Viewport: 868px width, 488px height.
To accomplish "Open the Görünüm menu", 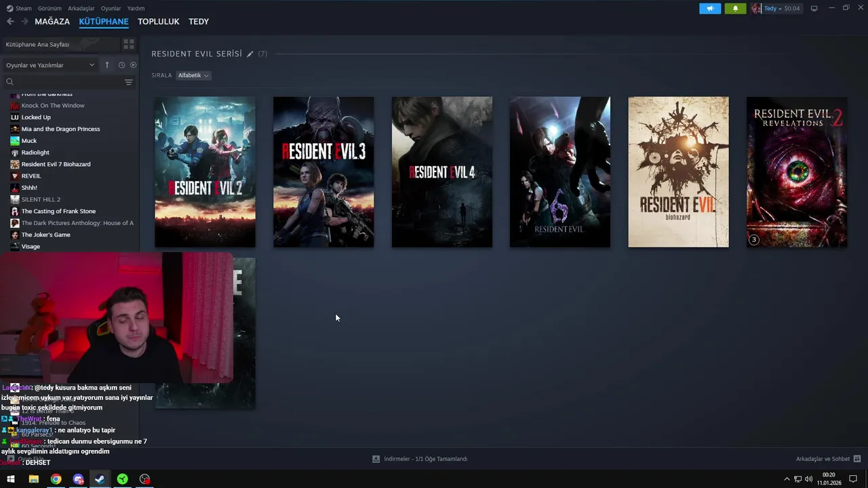I will [50, 8].
